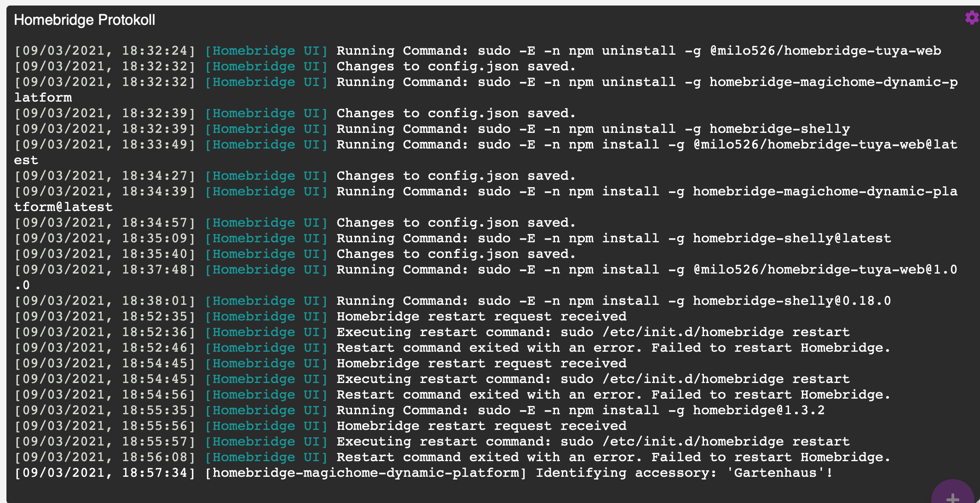980x503 pixels.
Task: Click the [homebridge-magichome-dynamic-platform] tag in last line
Action: (366, 473)
